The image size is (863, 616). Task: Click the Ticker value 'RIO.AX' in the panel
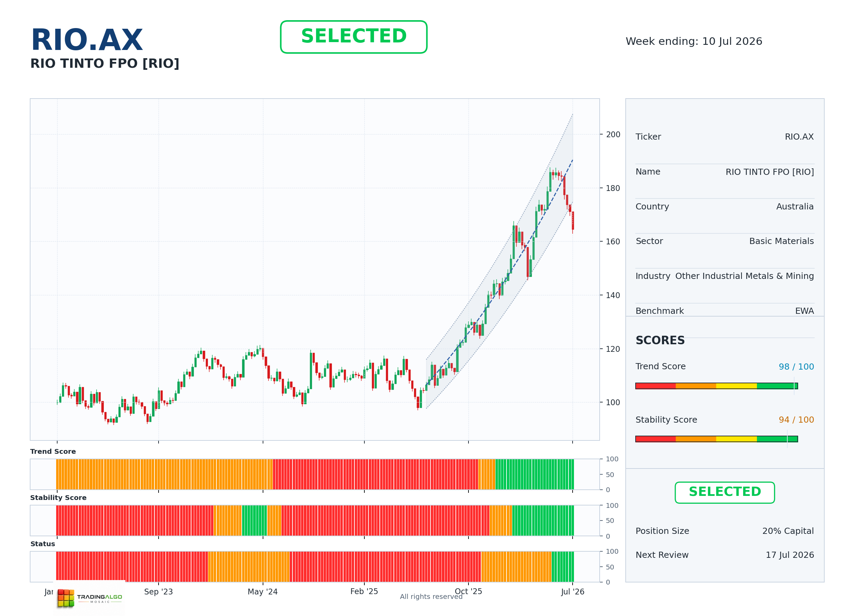click(799, 137)
